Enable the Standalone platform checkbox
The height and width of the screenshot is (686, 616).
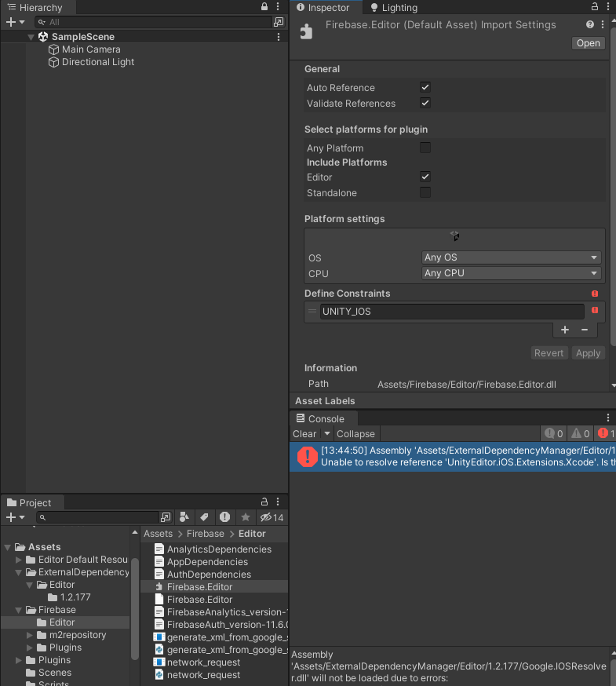pyautogui.click(x=425, y=192)
